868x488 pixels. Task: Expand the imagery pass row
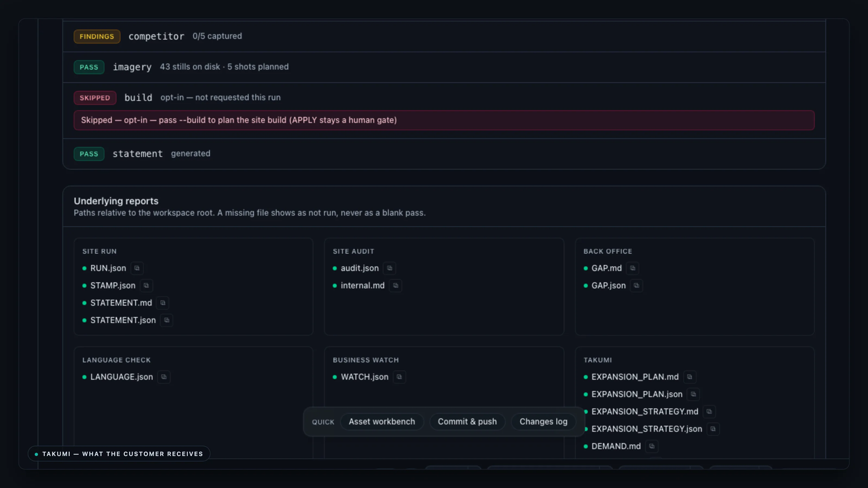coord(444,67)
